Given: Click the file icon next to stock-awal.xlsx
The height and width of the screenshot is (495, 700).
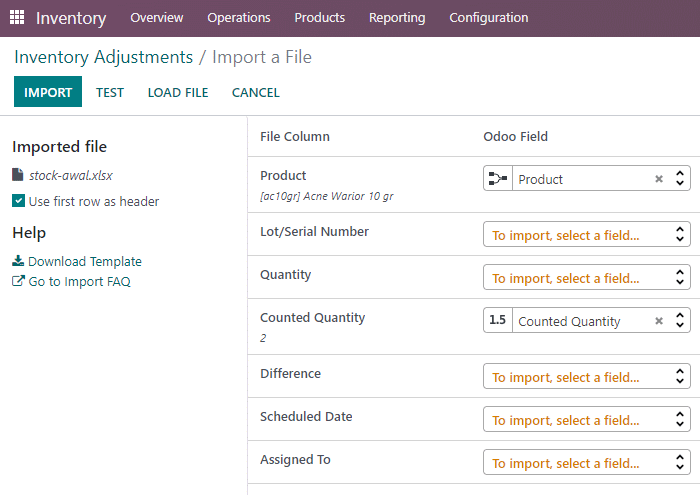Looking at the screenshot, I should pos(17,175).
